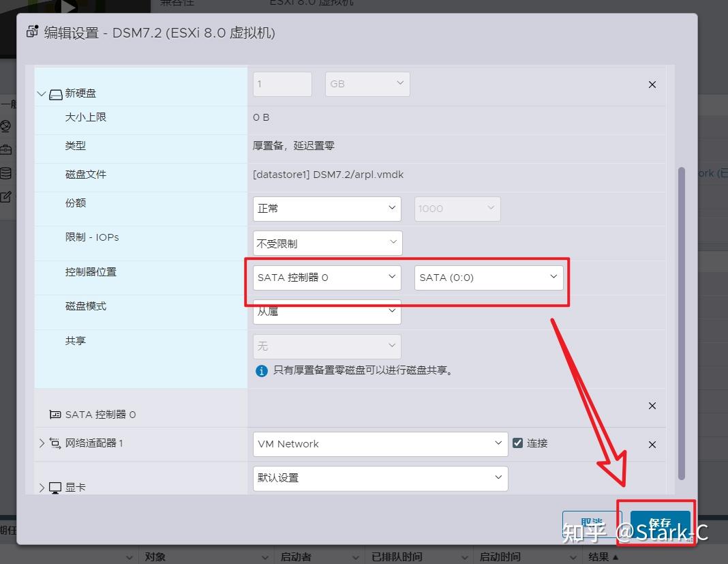Open the 份额 dropdown showing 正常

[x=327, y=208]
